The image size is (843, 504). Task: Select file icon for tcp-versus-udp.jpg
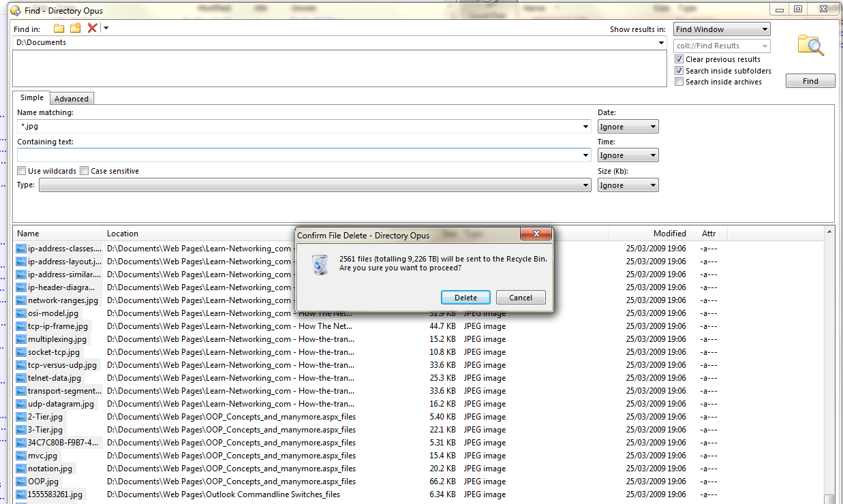point(21,365)
